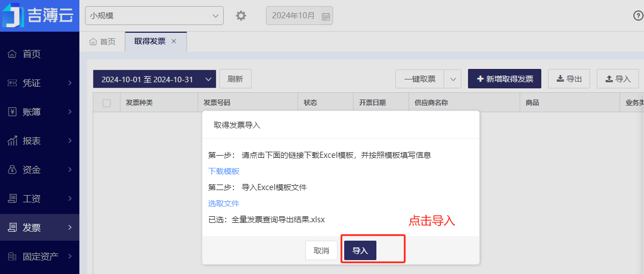
Task: Open the 资金 sidebar menu
Action: click(x=39, y=170)
